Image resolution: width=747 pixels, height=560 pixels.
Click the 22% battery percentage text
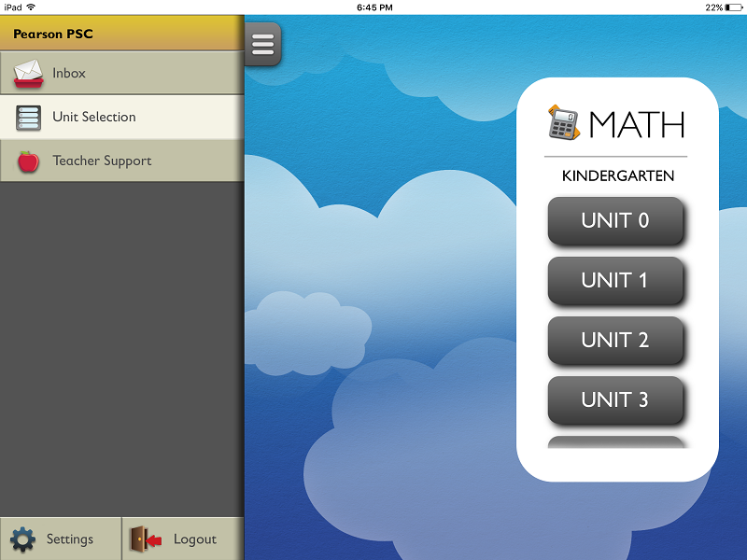coord(714,7)
